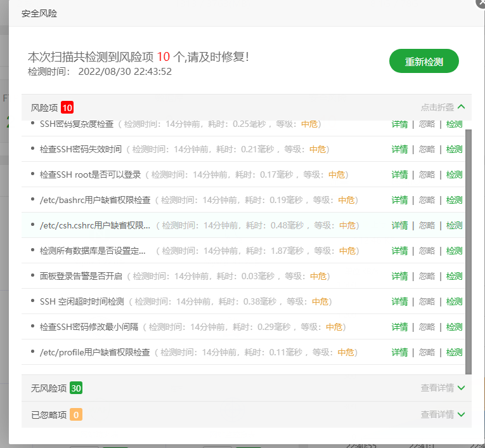Viewport: 485px width, 448px height.
Task: Select the 检查SSH密码失效时间 risk title
Action: click(x=81, y=149)
